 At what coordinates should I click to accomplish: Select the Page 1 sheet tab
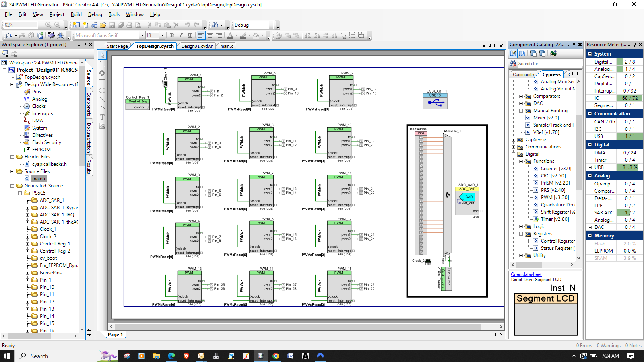116,335
